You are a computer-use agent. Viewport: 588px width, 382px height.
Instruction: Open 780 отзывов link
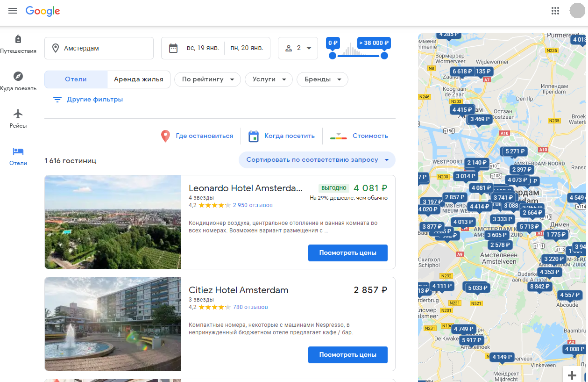tap(250, 307)
